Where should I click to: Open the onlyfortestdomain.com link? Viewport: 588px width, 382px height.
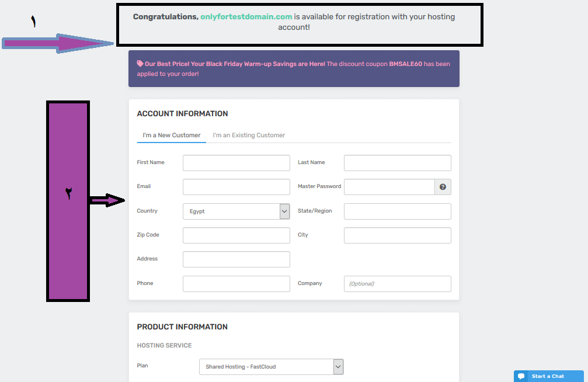(246, 17)
